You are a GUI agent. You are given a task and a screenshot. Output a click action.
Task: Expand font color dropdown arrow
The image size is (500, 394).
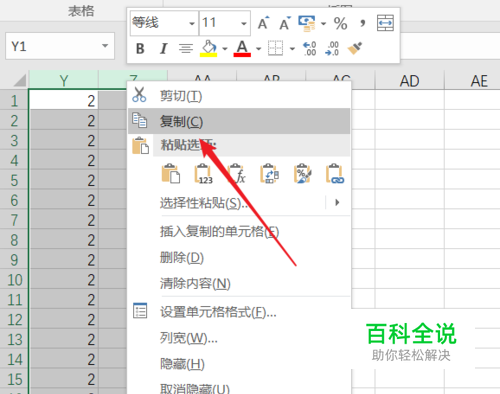[259, 49]
